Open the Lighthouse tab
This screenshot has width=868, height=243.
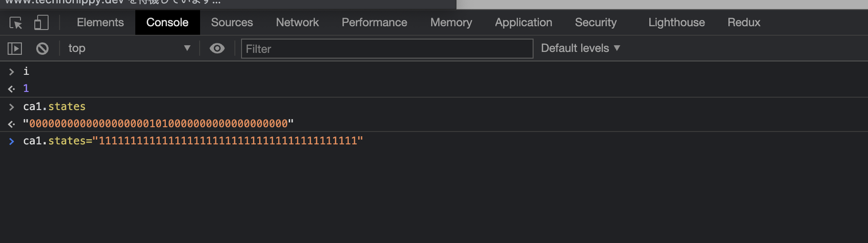click(676, 22)
